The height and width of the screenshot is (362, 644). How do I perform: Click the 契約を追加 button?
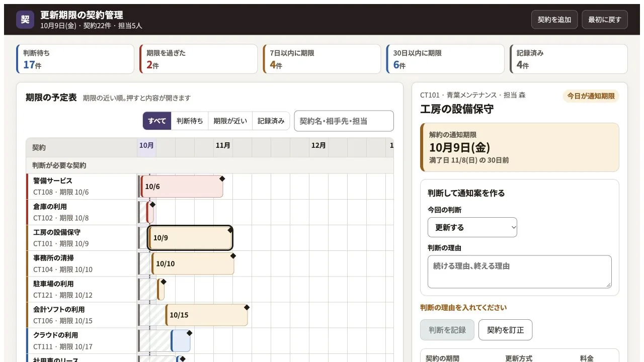[554, 20]
